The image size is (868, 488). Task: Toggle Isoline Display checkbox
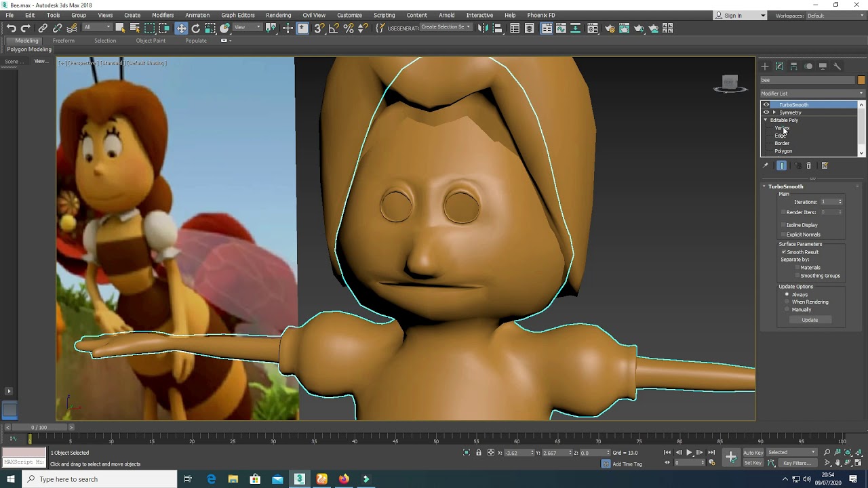pos(783,225)
